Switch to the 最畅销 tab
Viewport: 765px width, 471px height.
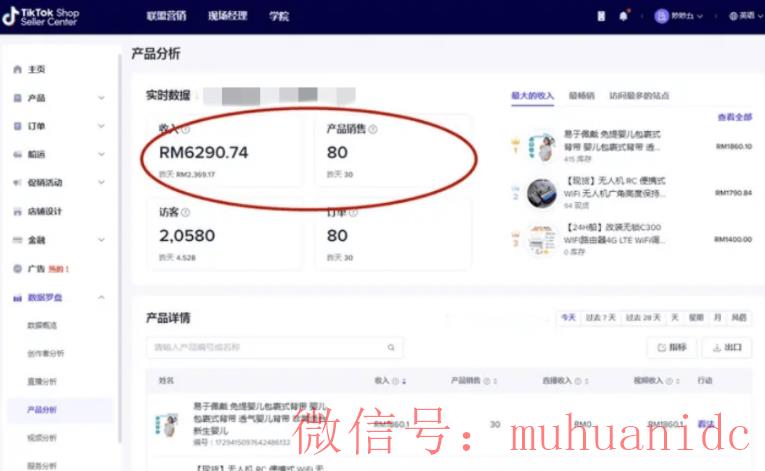click(x=581, y=96)
